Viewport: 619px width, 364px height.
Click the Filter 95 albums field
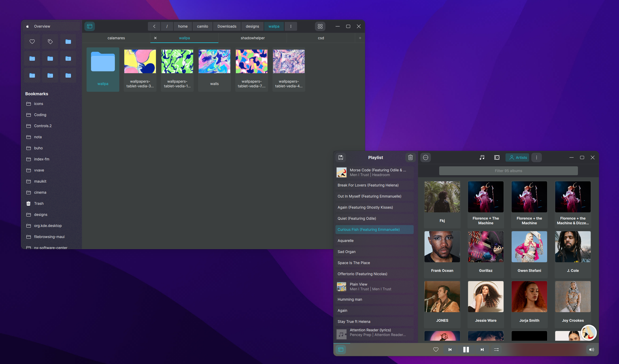coord(508,171)
